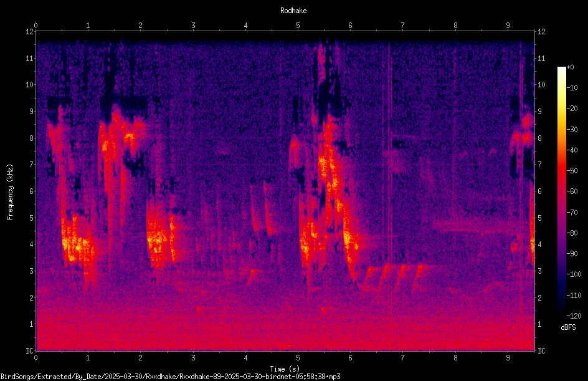Screen dimensions: 588x381
Task: Click "8" on the bottom time axis
Action: 455,358
